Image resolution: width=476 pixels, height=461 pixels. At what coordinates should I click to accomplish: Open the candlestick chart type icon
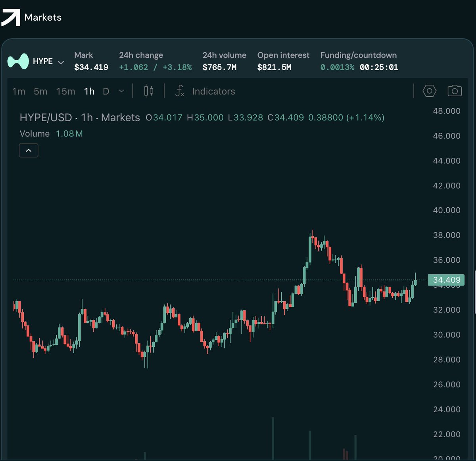(x=149, y=91)
